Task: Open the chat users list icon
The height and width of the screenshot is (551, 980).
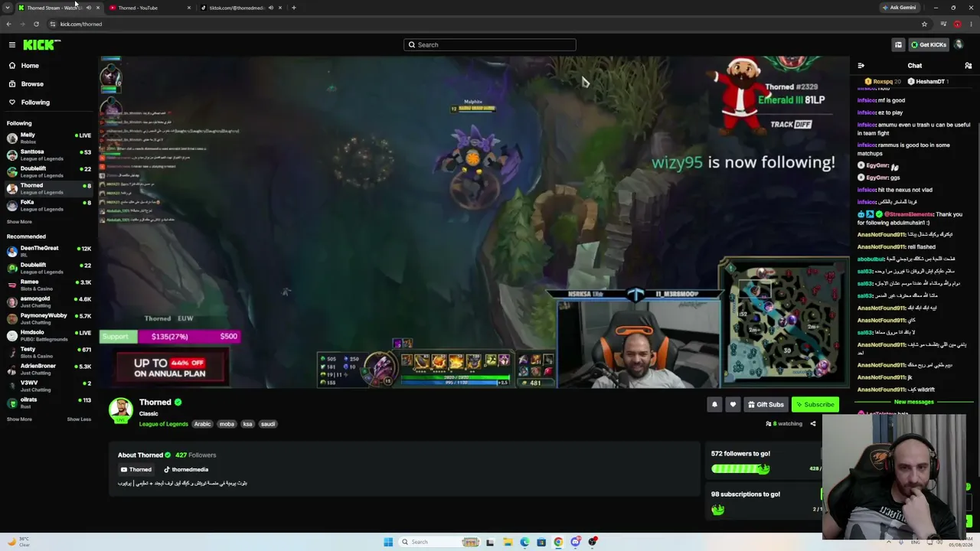Action: (x=968, y=66)
